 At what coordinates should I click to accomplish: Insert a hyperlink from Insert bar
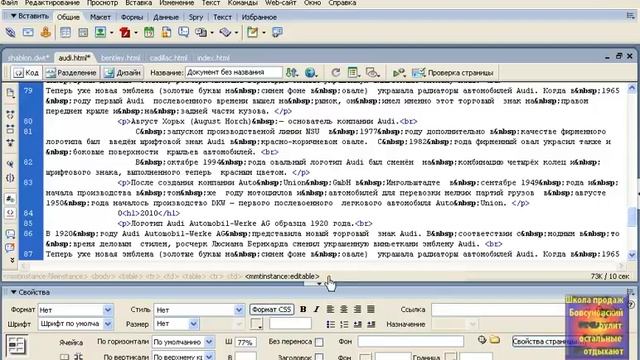(10, 32)
